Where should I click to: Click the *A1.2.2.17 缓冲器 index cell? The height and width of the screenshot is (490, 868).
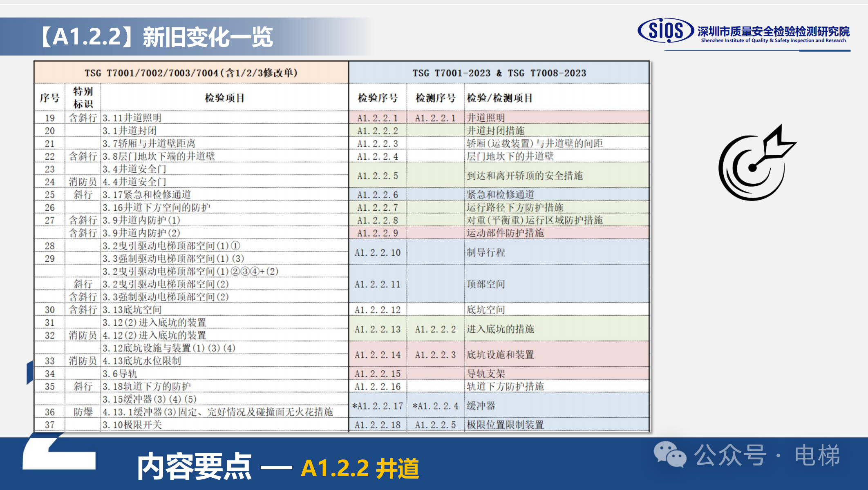(378, 406)
